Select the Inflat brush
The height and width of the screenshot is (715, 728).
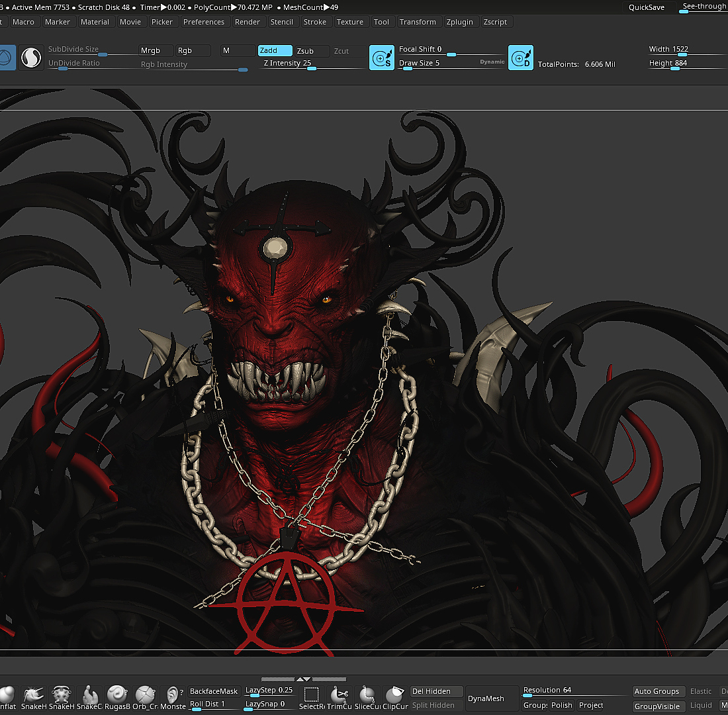pos(8,698)
